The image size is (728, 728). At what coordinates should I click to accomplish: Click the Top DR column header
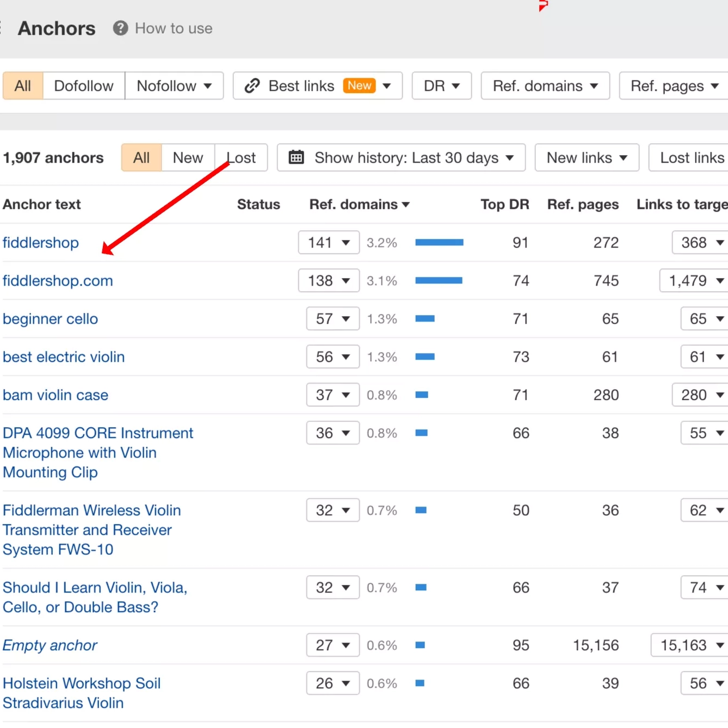(x=505, y=205)
